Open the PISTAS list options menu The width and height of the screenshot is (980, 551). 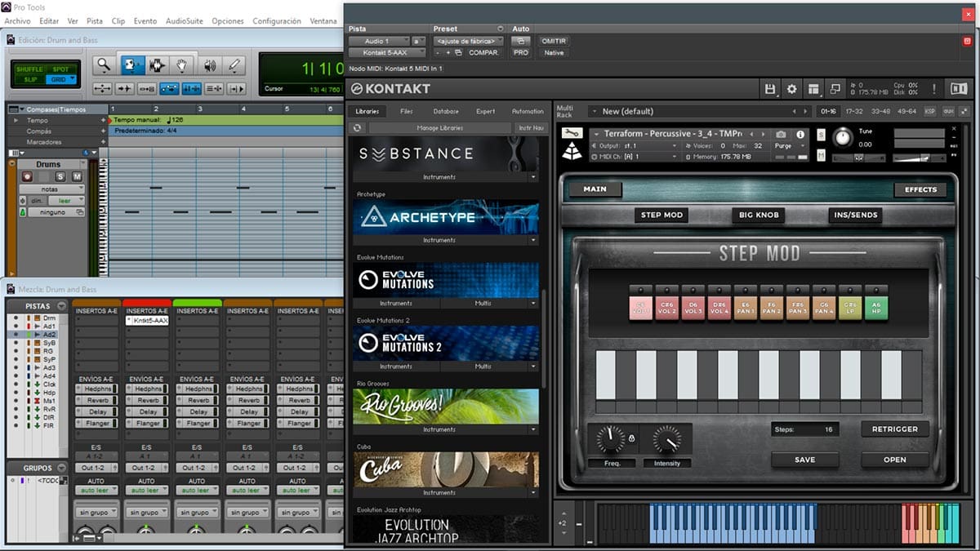pos(61,305)
